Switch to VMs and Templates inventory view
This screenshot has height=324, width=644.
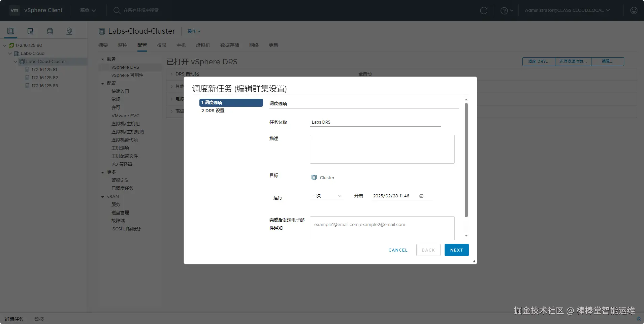(x=30, y=31)
